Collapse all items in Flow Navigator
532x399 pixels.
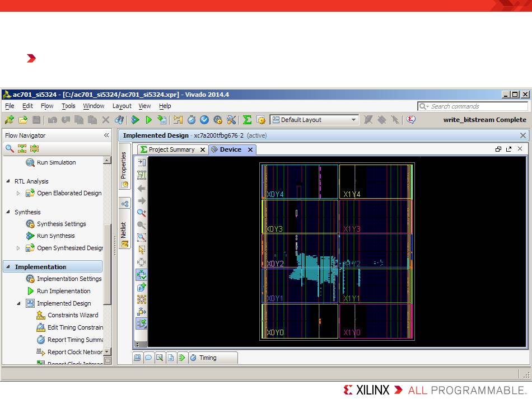tap(22, 148)
